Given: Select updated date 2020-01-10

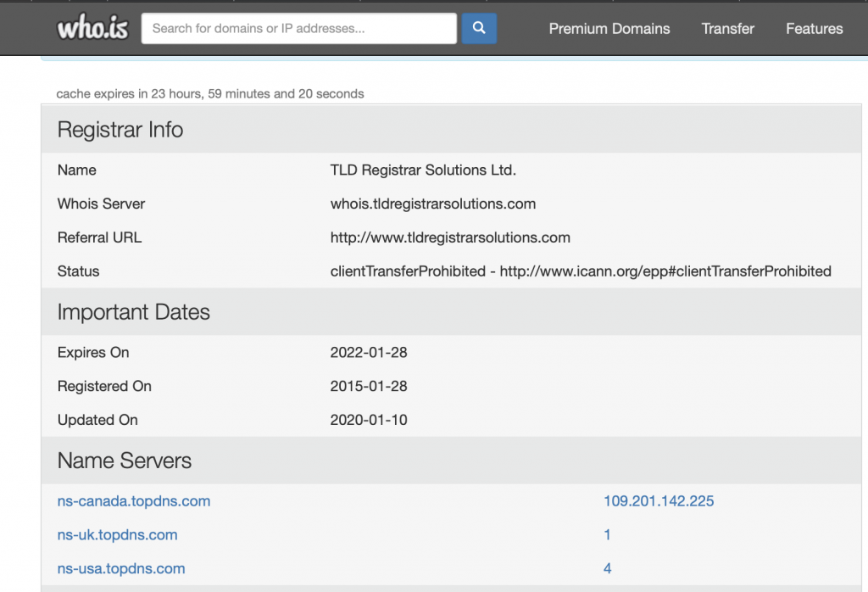Looking at the screenshot, I should coord(369,421).
